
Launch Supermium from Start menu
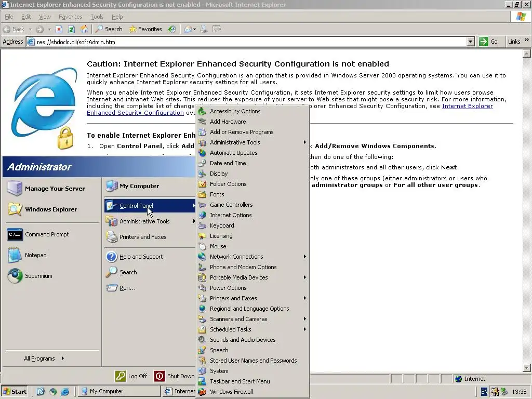point(52,276)
